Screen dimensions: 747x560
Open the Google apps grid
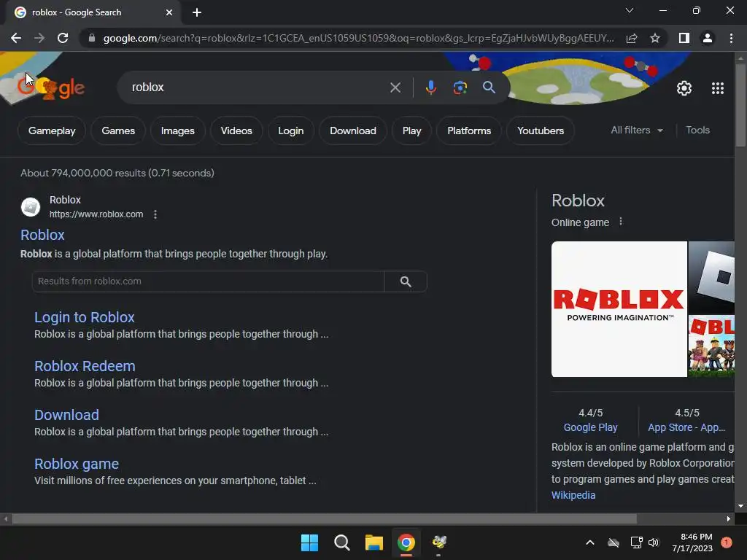click(718, 88)
